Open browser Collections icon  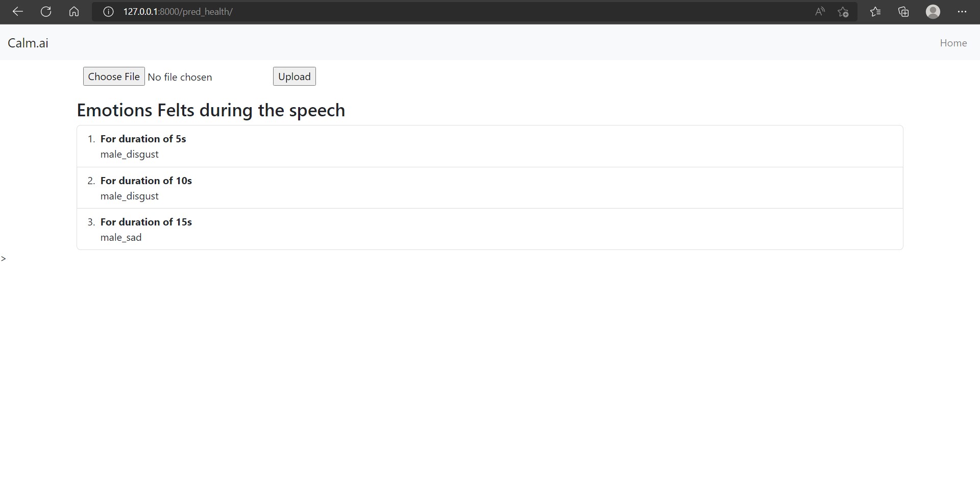click(903, 12)
